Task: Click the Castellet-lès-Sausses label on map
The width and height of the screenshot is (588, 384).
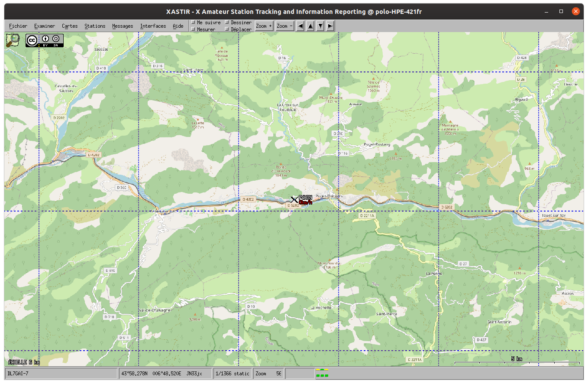Action: [x=66, y=88]
